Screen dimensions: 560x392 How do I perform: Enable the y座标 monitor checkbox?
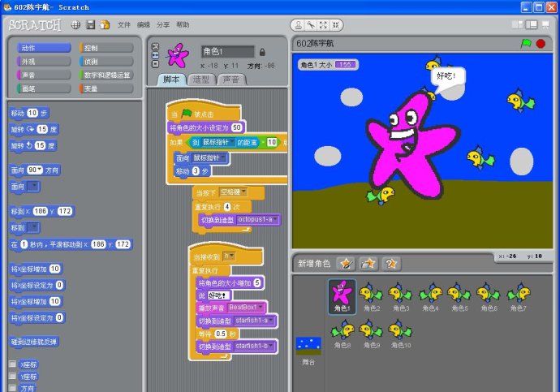click(x=12, y=376)
